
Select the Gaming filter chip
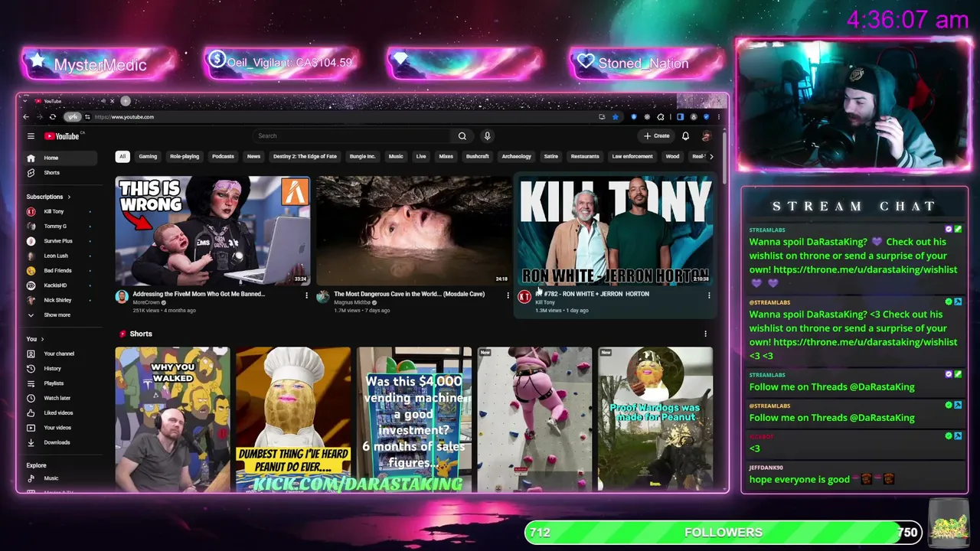[x=148, y=156]
